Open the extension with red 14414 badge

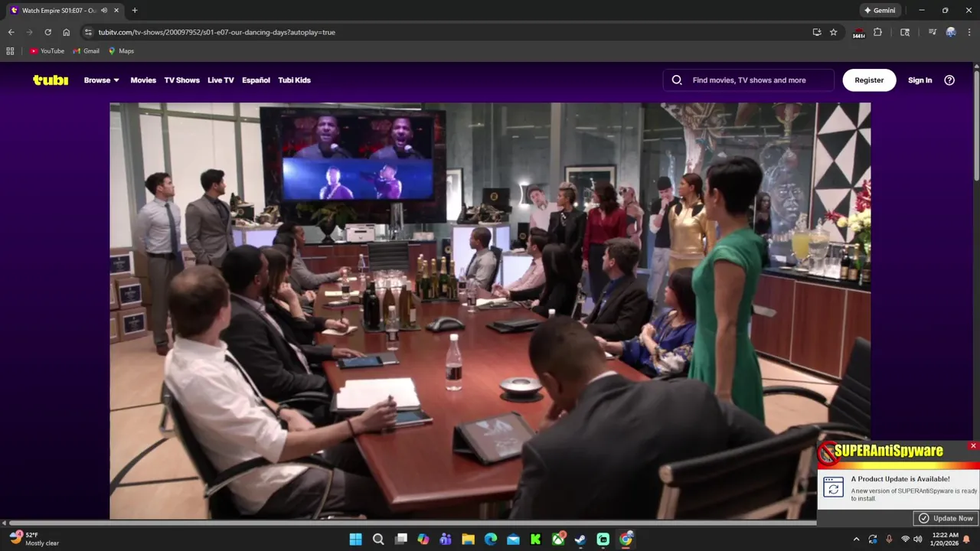(x=859, y=33)
